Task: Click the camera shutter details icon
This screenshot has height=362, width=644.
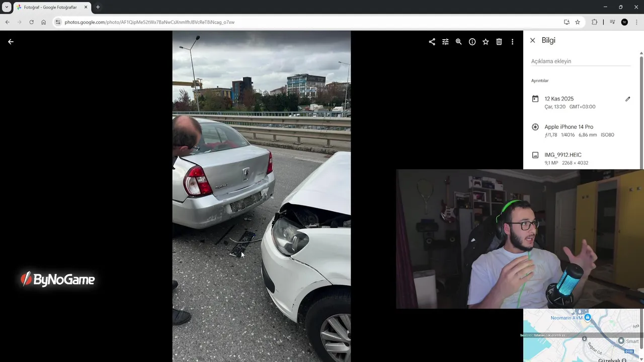Action: 535,127
